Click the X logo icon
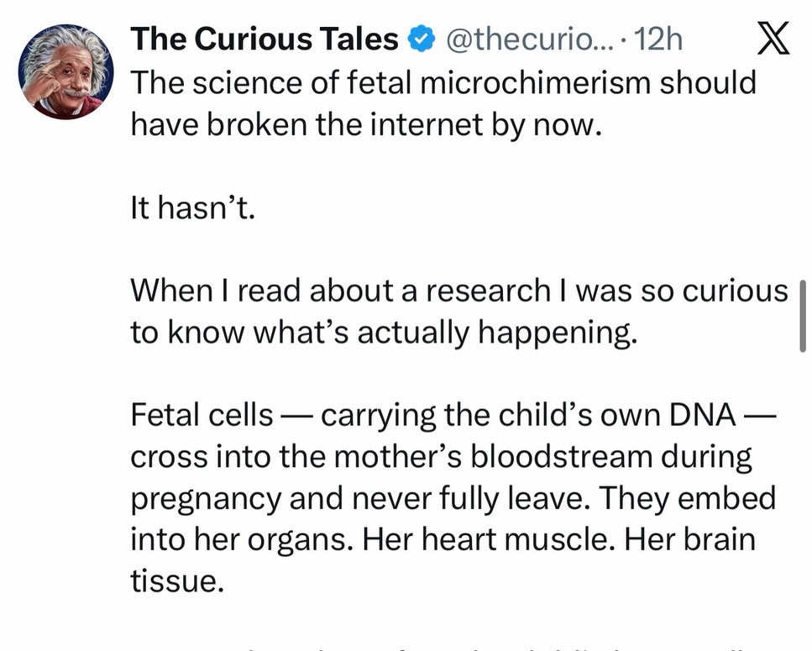 click(x=773, y=39)
